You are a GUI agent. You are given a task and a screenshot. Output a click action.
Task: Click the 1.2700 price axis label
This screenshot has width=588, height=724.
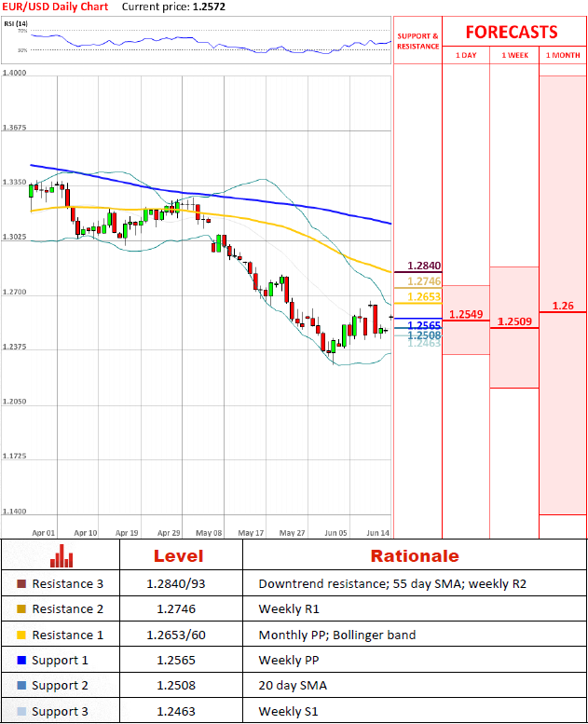coord(14,292)
